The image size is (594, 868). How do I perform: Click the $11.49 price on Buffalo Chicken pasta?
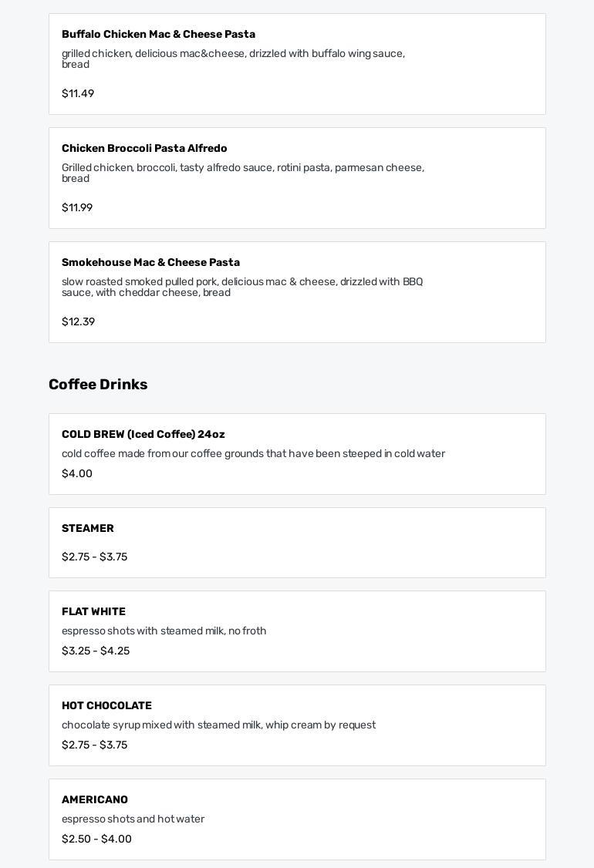(78, 93)
